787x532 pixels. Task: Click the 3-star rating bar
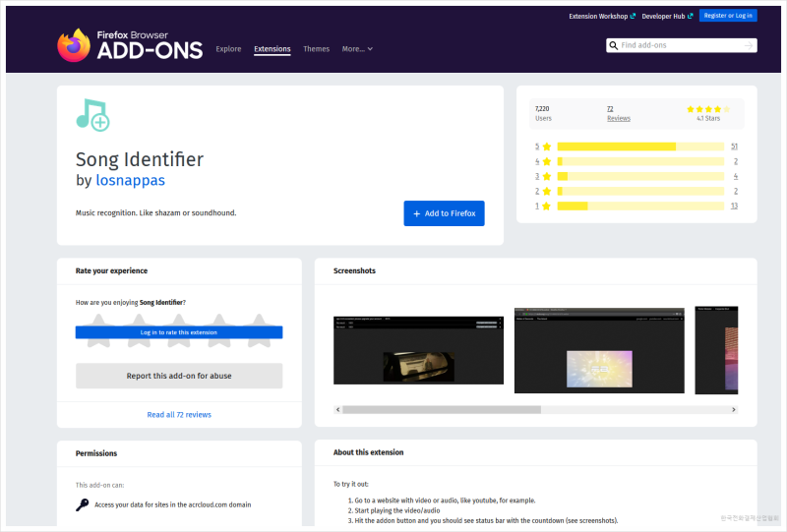[x=640, y=176]
